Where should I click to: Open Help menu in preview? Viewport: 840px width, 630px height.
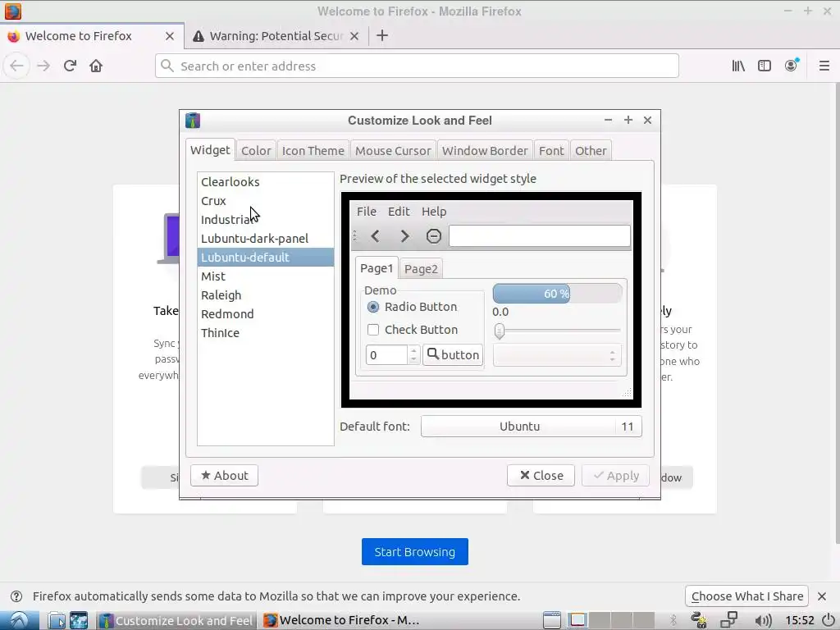click(434, 212)
